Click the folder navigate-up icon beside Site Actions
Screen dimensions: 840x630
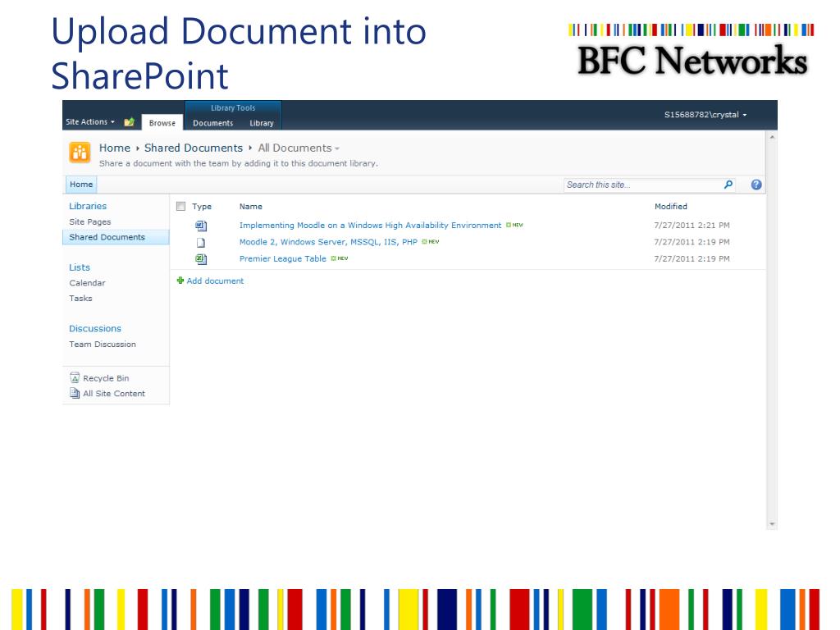coord(129,122)
